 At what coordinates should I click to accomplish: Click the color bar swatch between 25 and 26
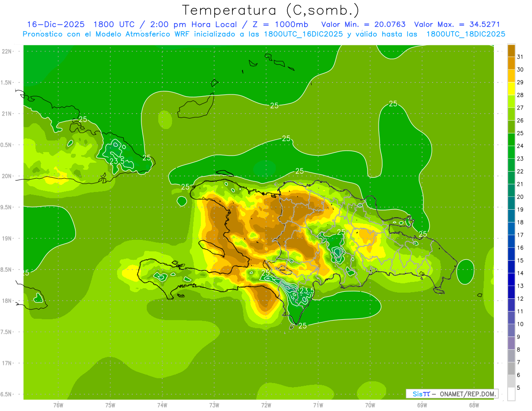(x=511, y=127)
